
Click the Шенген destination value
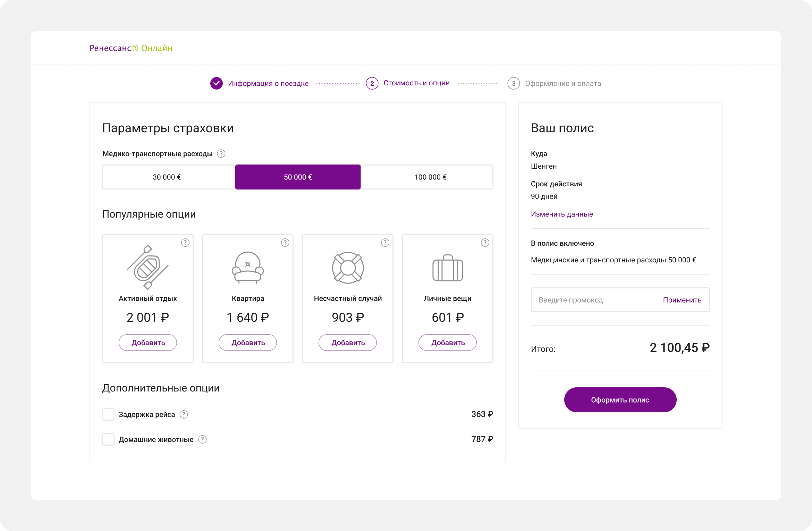pos(544,166)
